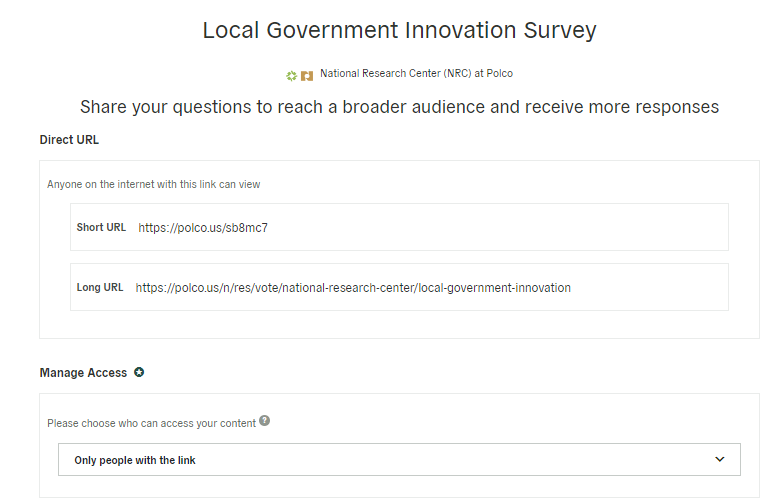Click the 'Short URL' label
This screenshot has width=768, height=502.
pyautogui.click(x=101, y=227)
